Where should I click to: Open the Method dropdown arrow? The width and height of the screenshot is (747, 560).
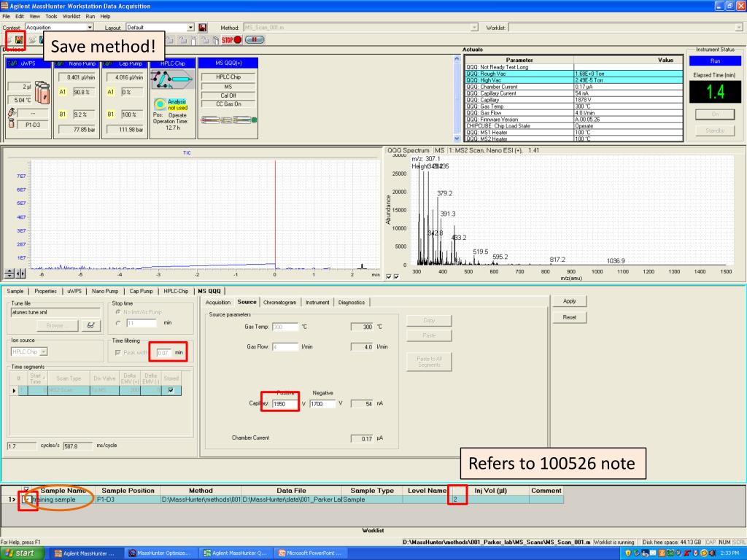(474, 28)
